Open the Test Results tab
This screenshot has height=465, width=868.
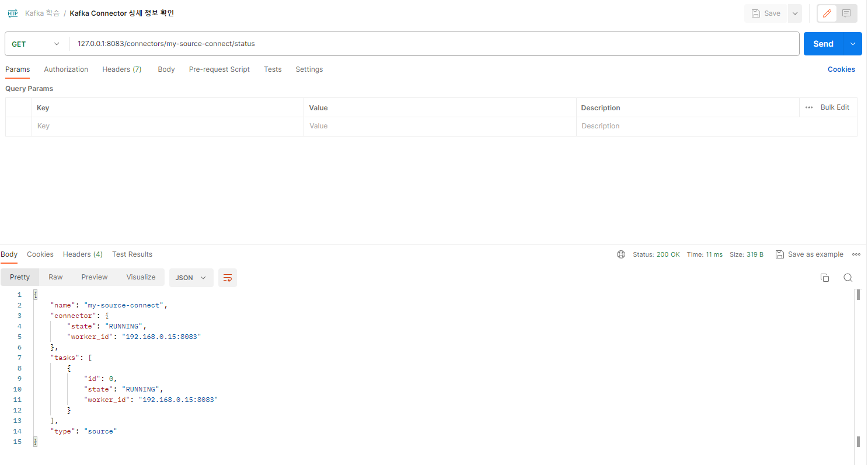[x=133, y=254]
